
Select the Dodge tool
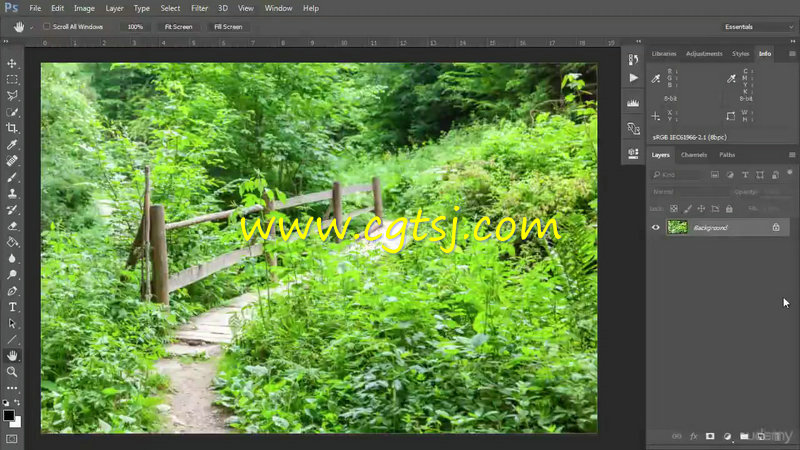click(x=12, y=274)
